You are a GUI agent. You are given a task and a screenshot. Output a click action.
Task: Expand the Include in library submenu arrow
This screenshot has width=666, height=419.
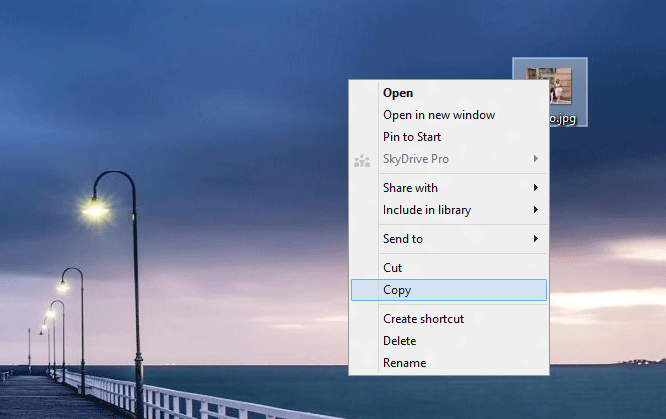(536, 210)
